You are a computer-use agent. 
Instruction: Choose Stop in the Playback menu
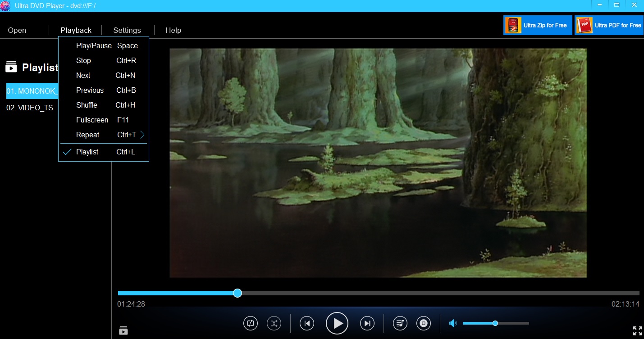[x=104, y=60]
